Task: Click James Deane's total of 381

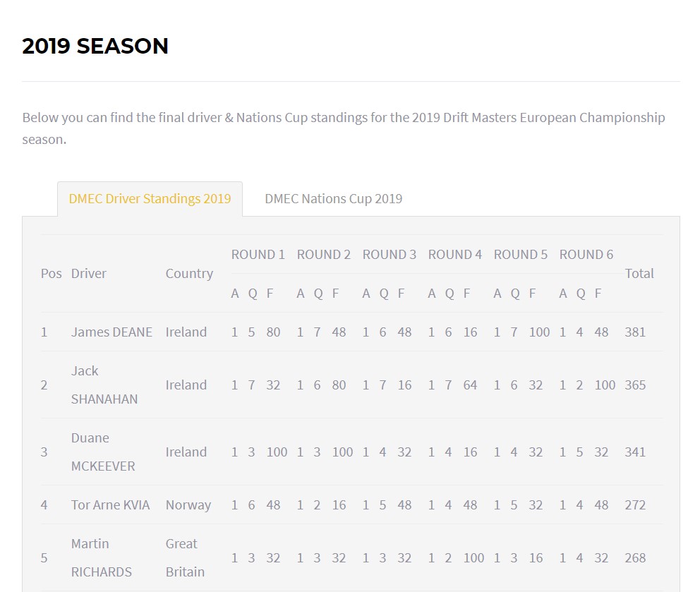Action: pos(635,332)
